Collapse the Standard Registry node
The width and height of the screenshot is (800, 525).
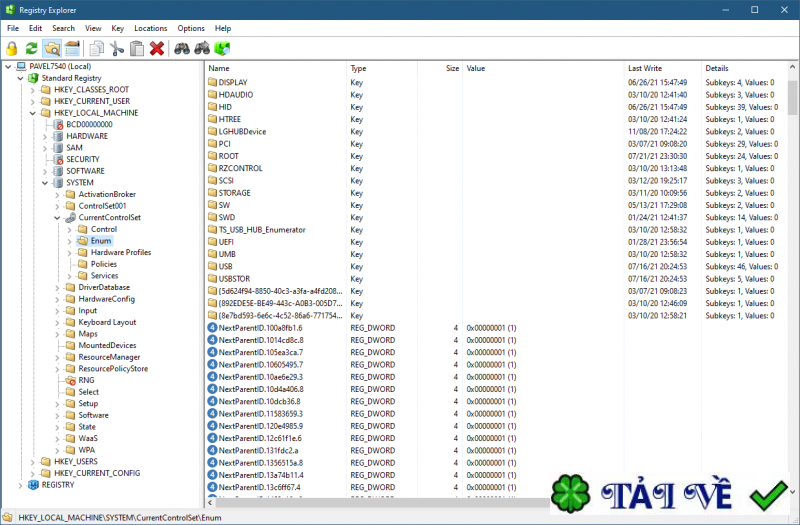coord(20,78)
